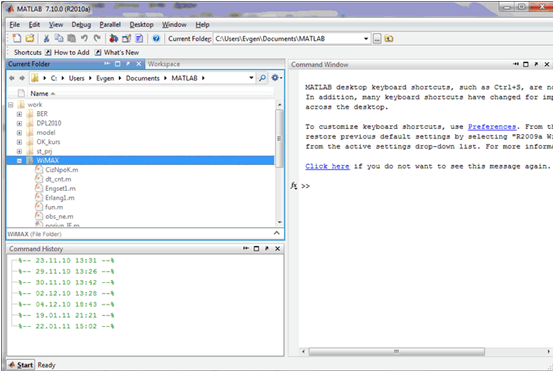Open the GUIDE toolbar icon
553x371 pixels.
(x=126, y=38)
